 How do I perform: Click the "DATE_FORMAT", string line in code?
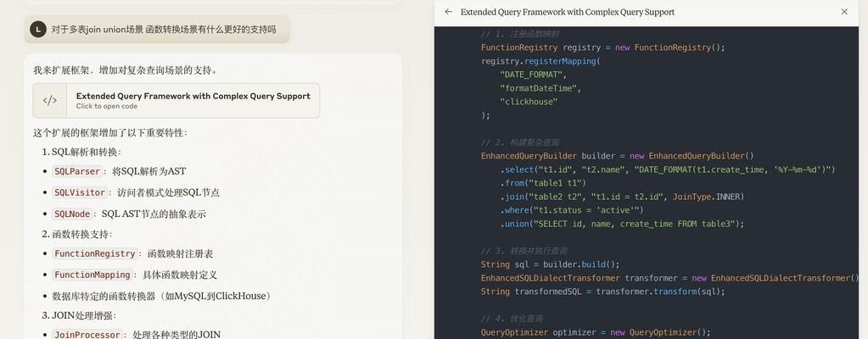[x=533, y=75]
